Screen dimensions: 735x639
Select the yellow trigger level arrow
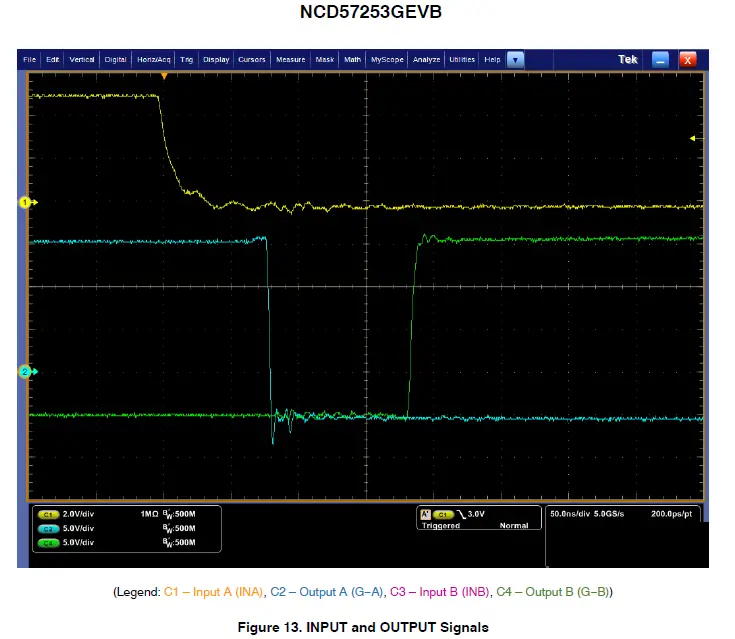click(697, 138)
